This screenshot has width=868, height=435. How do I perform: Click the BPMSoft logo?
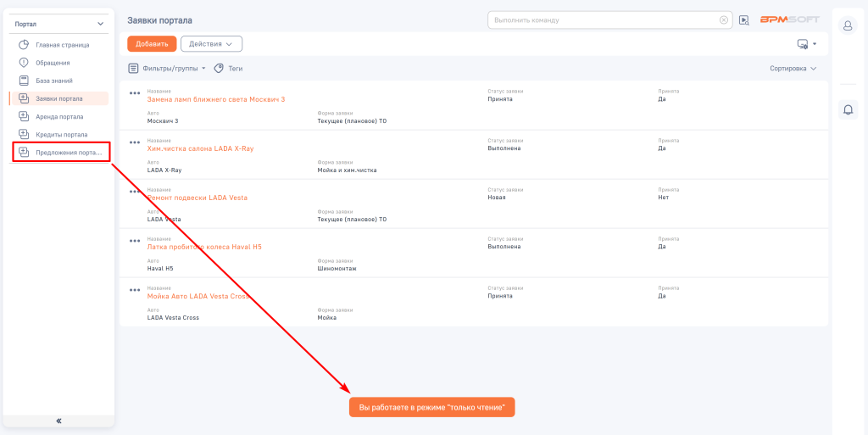[790, 20]
